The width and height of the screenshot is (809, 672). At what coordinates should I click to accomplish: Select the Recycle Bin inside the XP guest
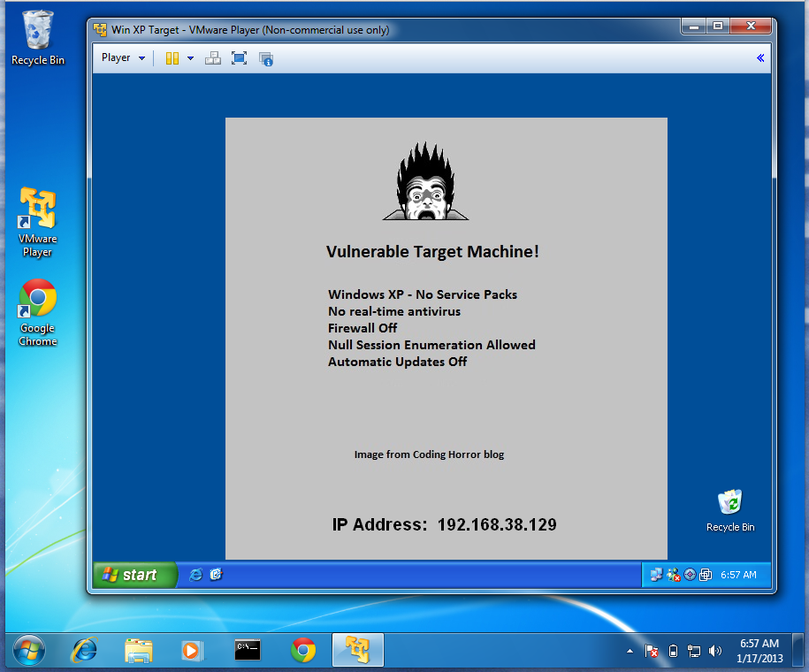coord(730,510)
